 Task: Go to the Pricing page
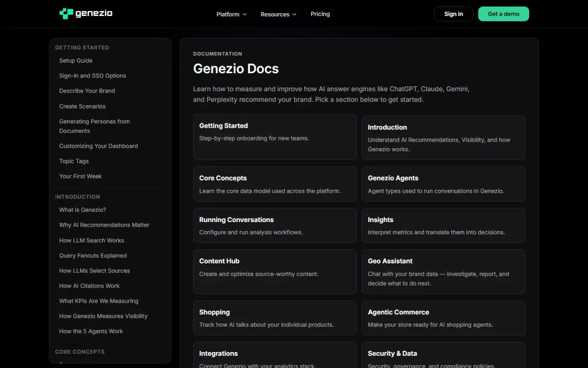[320, 14]
